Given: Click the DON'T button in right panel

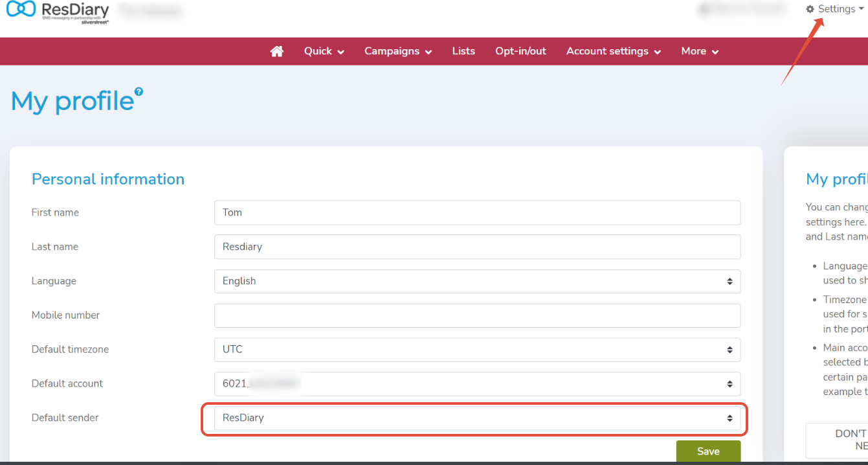Looking at the screenshot, I should pyautogui.click(x=836, y=440).
